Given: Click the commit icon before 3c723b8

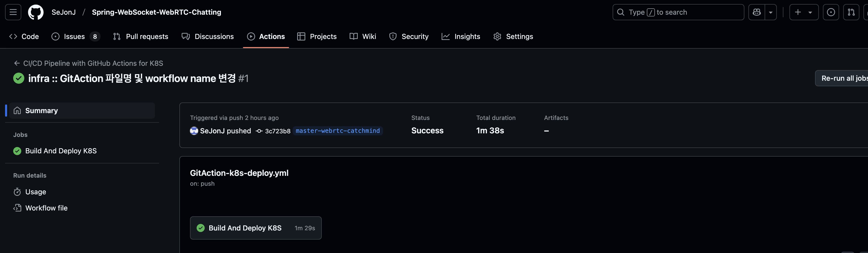Looking at the screenshot, I should 259,131.
